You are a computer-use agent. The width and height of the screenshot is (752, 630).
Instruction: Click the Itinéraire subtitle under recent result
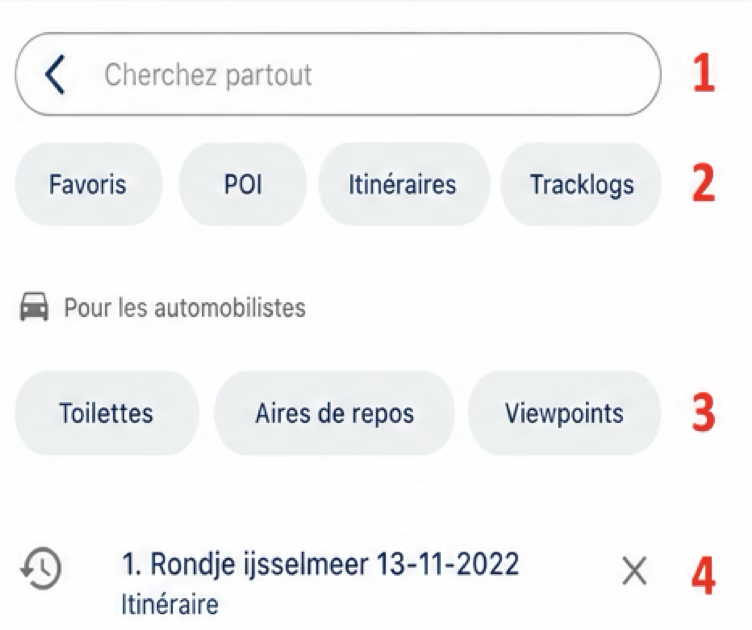pos(170,604)
